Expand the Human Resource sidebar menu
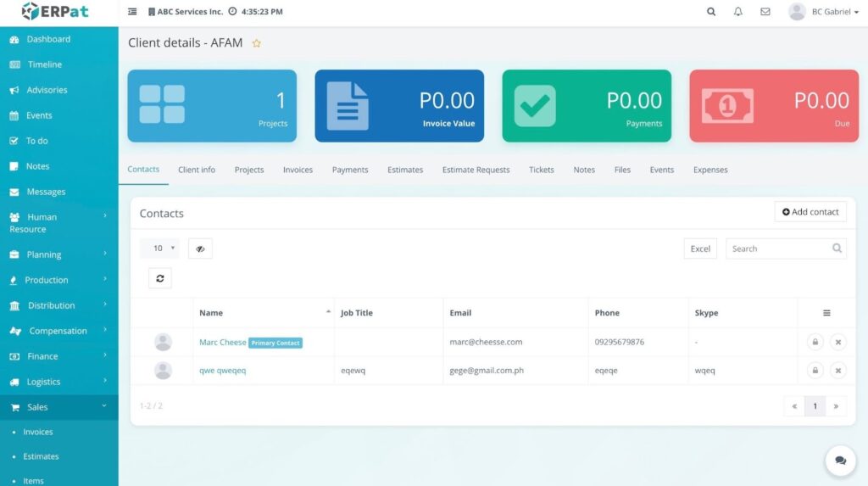 pos(58,223)
